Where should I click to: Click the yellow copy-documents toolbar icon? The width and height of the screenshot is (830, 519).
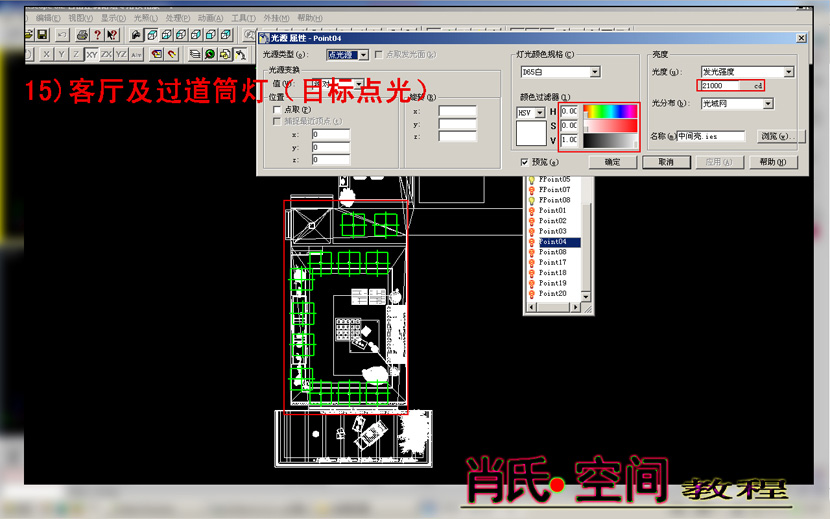pos(225,54)
